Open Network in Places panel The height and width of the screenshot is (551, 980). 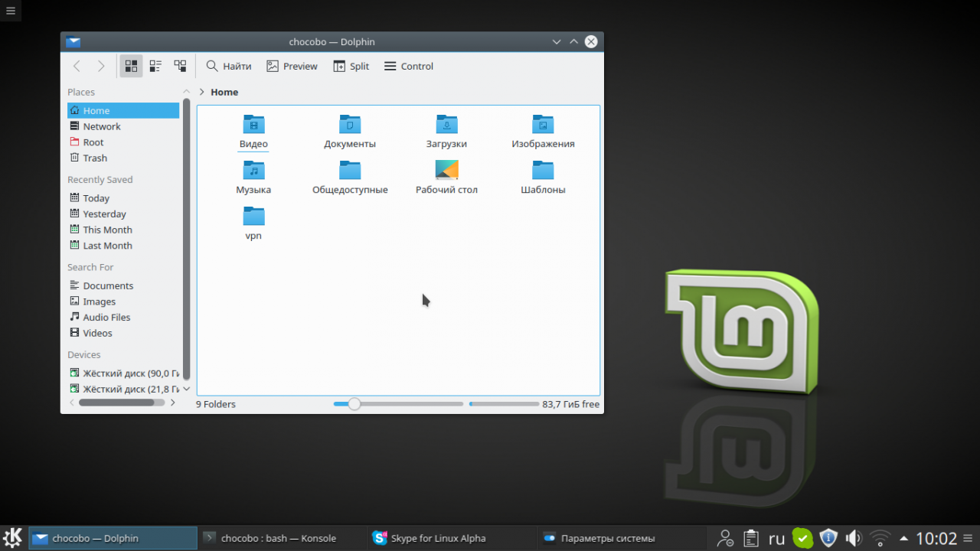point(123,126)
